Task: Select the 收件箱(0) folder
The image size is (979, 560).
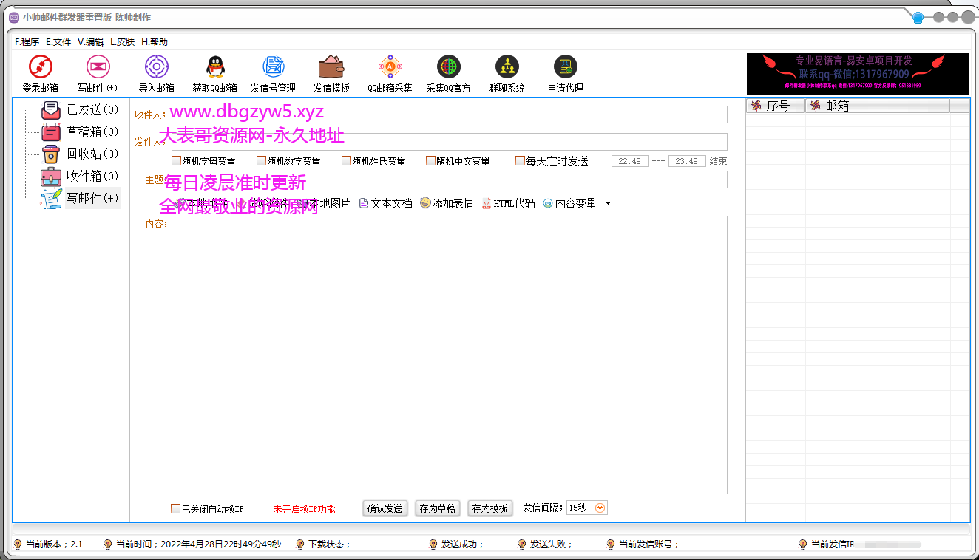Action: (91, 176)
